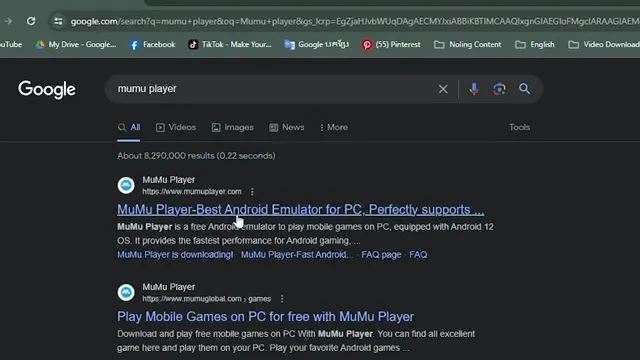Image resolution: width=640 pixels, height=360 pixels.
Task: Open Google Lens image search icon
Action: 499,89
